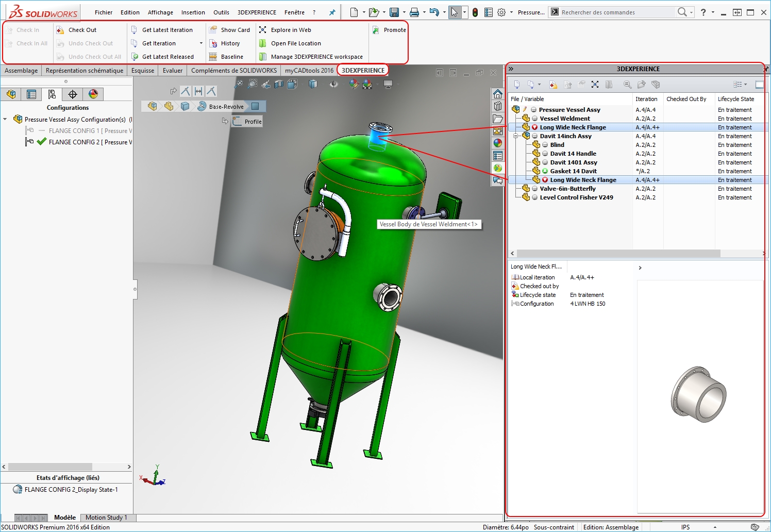Click the Baseline icon

[213, 57]
